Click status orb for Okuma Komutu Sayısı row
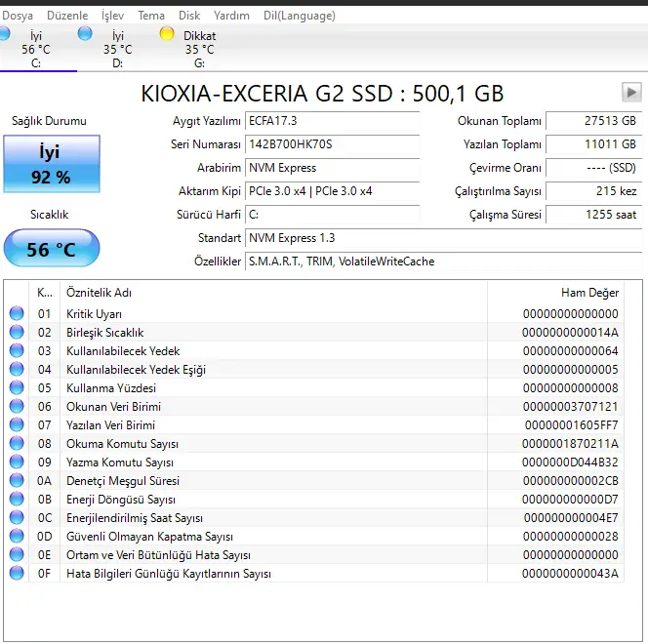Image resolution: width=648 pixels, height=644 pixels. point(17,443)
